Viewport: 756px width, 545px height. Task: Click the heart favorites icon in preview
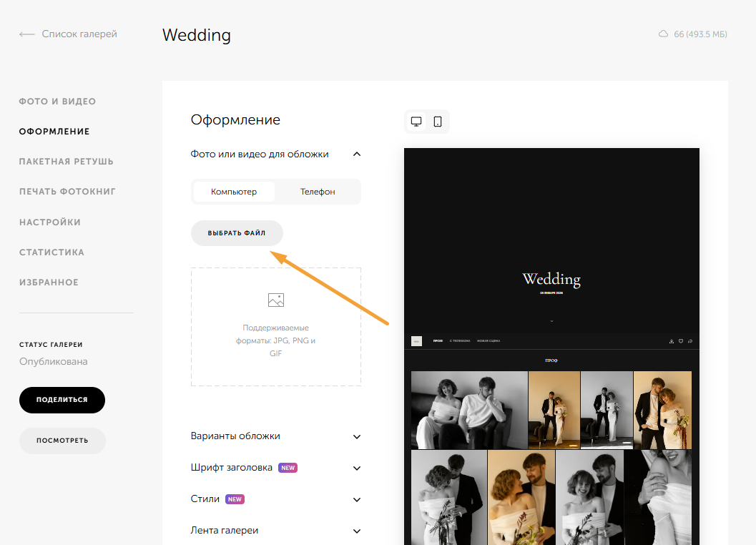pos(681,341)
